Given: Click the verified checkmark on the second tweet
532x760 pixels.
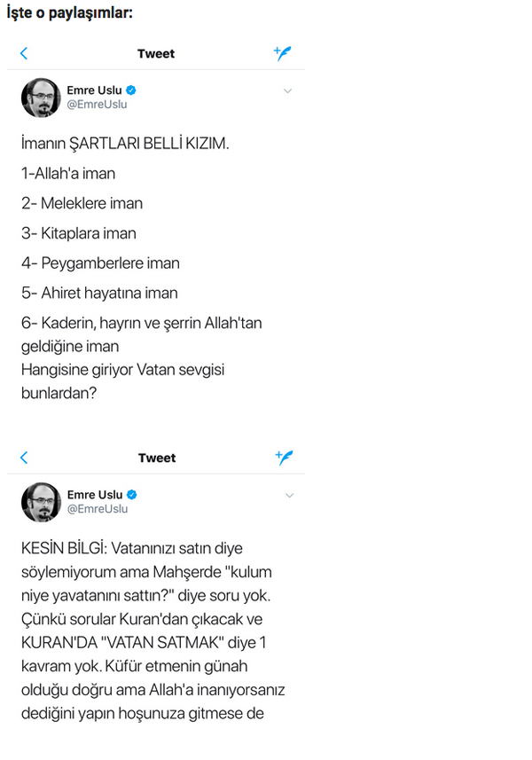Looking at the screenshot, I should [131, 494].
